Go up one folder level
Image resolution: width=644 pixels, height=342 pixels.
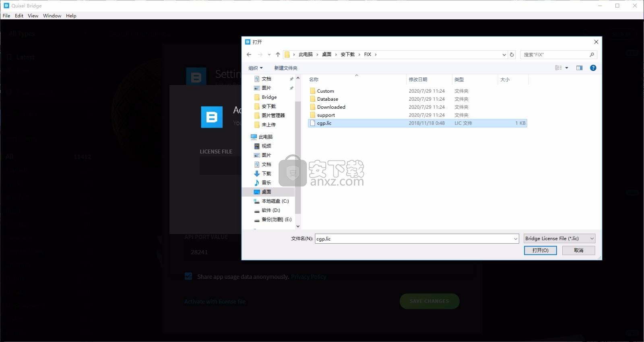pyautogui.click(x=278, y=54)
